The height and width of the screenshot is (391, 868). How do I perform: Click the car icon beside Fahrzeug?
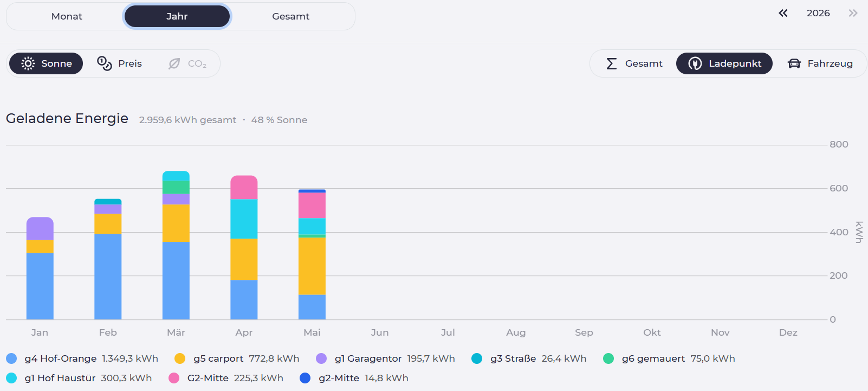pos(794,63)
